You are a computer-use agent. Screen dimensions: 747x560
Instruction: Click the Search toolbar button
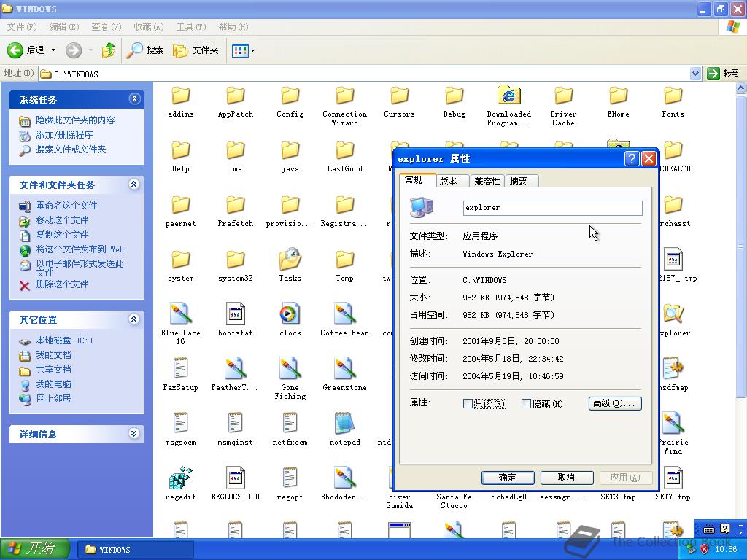coord(145,50)
